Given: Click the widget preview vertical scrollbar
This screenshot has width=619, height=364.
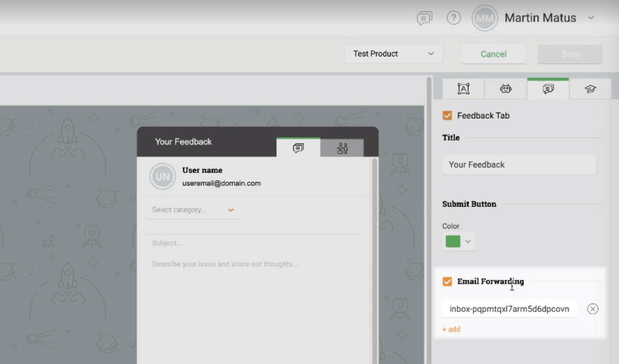Looking at the screenshot, I should [374, 260].
